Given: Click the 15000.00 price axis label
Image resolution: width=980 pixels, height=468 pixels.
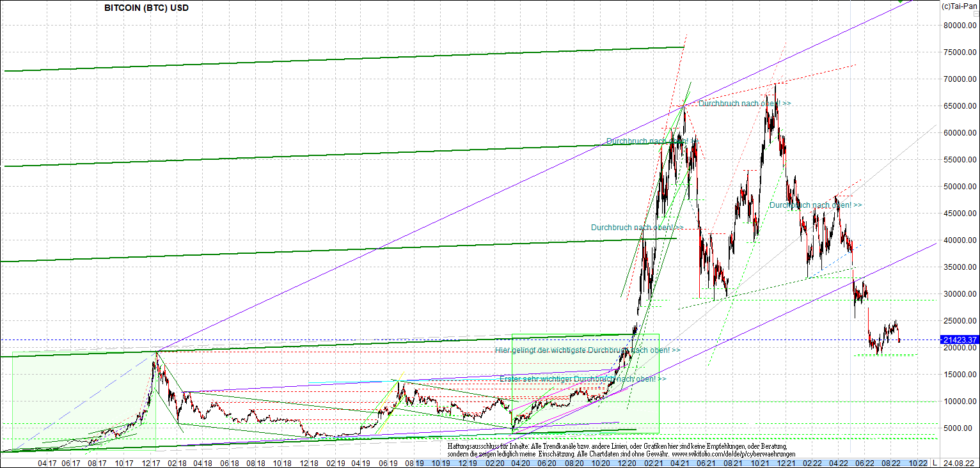Looking at the screenshot, I should click(961, 375).
